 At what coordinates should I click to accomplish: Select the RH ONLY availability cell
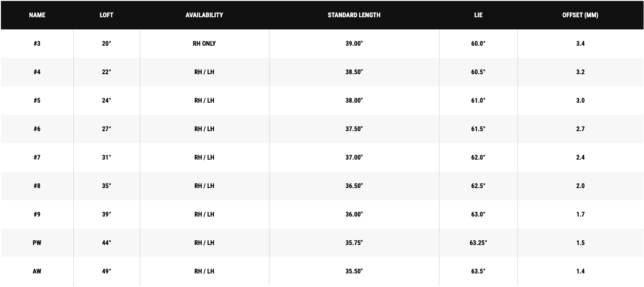[x=204, y=43]
